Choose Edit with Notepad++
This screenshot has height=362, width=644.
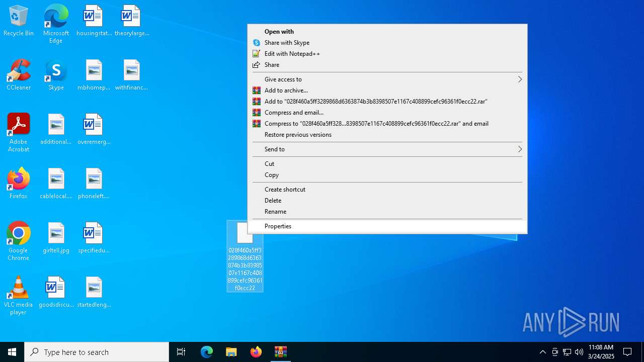coord(387,54)
